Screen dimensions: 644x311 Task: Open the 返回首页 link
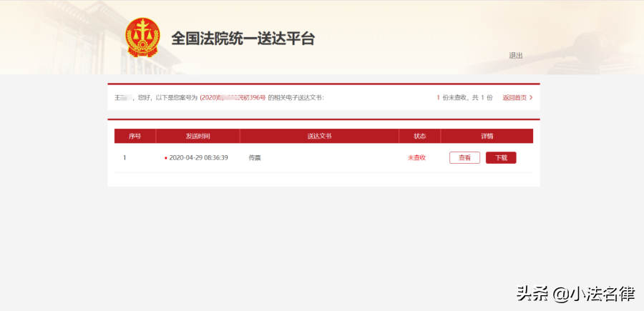tap(514, 98)
